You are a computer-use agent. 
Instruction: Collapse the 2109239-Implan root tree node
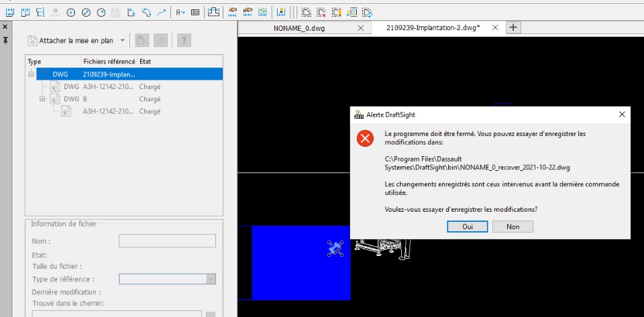coord(31,74)
